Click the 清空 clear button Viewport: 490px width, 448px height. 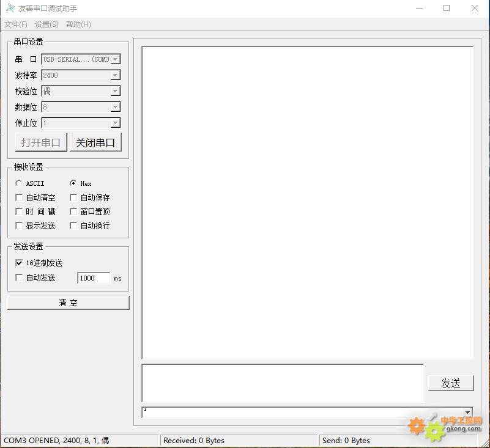68,303
